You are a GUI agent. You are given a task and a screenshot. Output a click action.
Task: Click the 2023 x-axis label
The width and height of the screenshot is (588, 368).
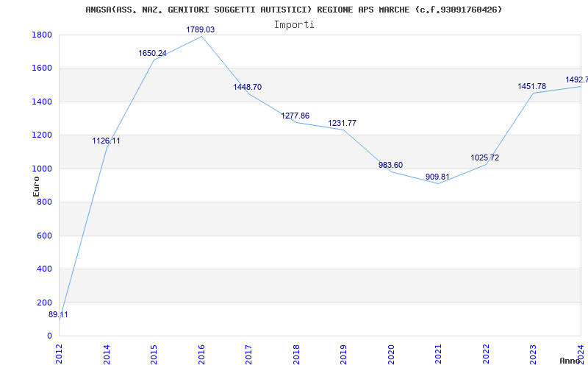pyautogui.click(x=534, y=354)
